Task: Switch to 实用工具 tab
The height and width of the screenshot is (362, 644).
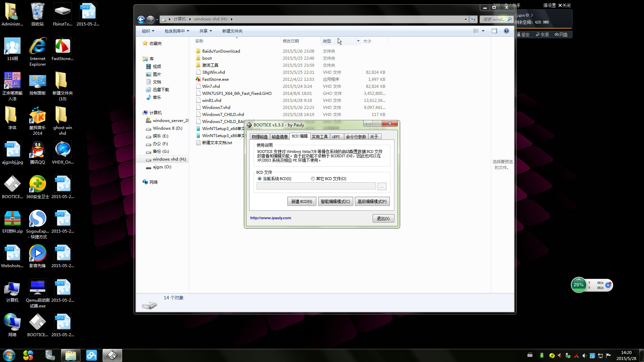Action: tap(320, 137)
